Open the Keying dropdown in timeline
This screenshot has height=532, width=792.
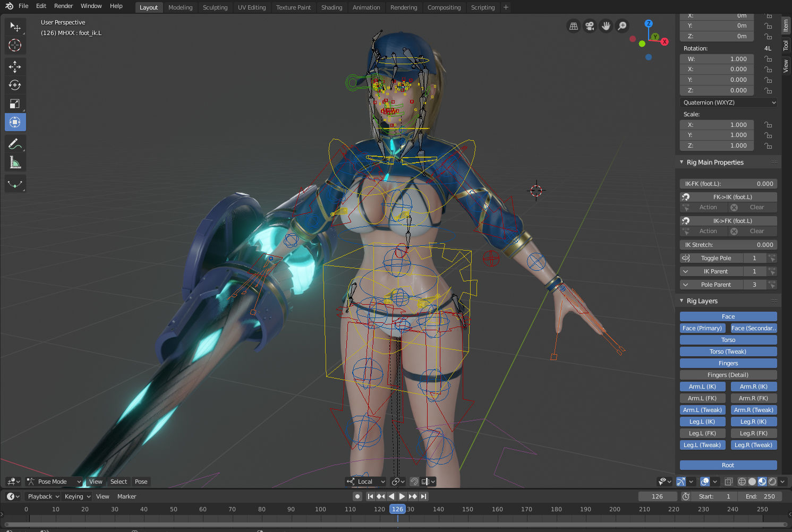pyautogui.click(x=77, y=496)
